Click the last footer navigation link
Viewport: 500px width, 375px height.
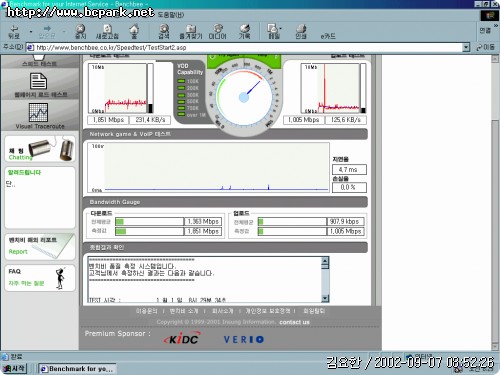point(314,311)
